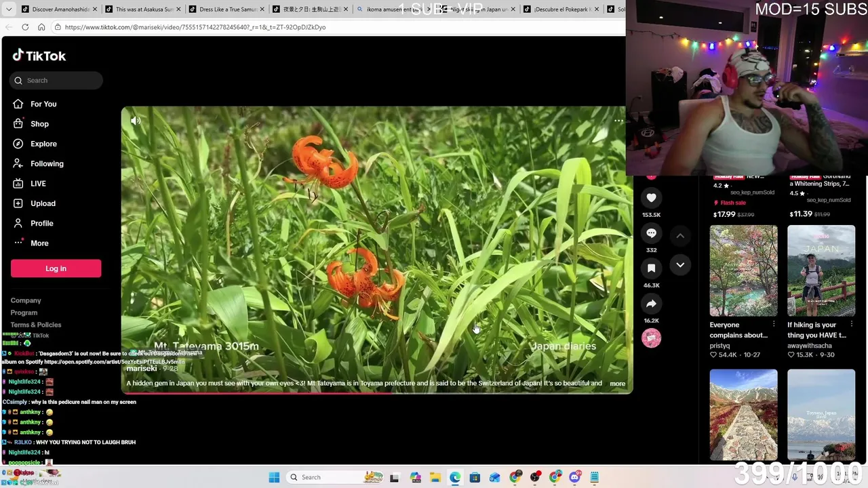Open the LIVE section
This screenshot has width=868, height=488.
(x=38, y=184)
